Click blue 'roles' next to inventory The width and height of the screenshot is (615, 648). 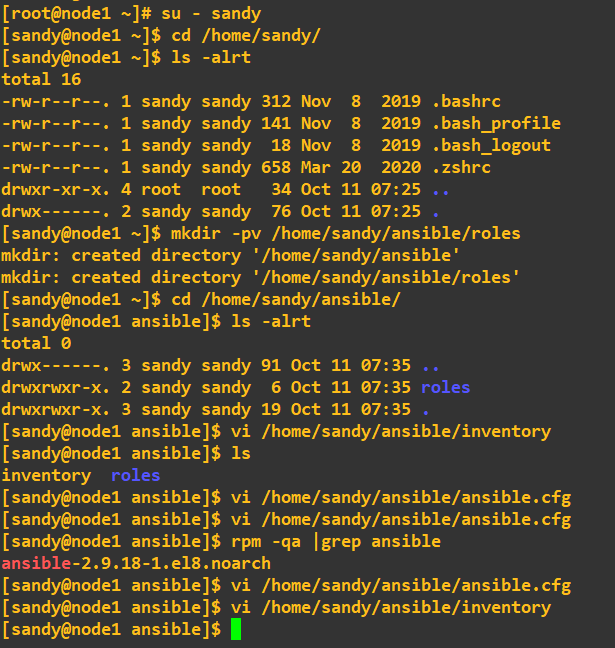pyautogui.click(x=136, y=475)
